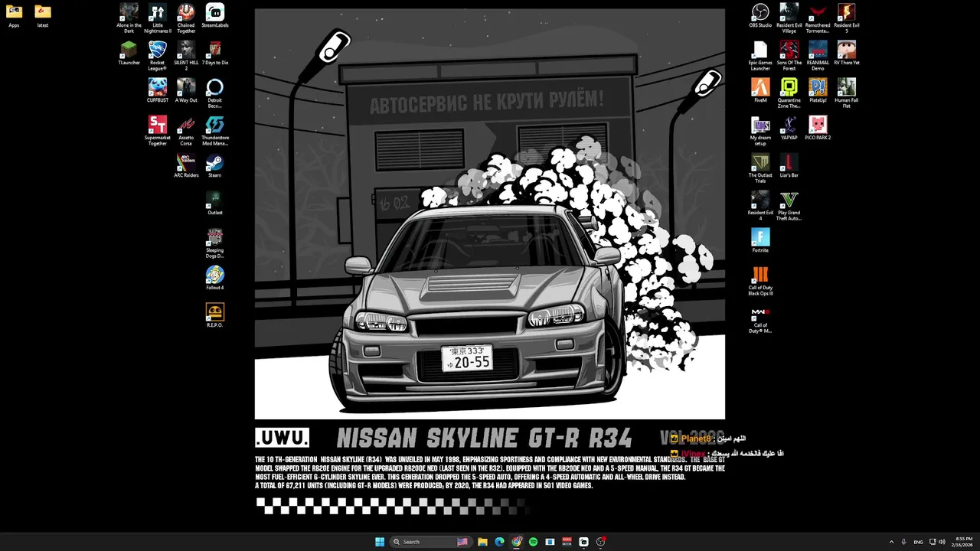This screenshot has width=980, height=551.
Task: Select the SILENT HILL 2 icon
Action: [186, 56]
